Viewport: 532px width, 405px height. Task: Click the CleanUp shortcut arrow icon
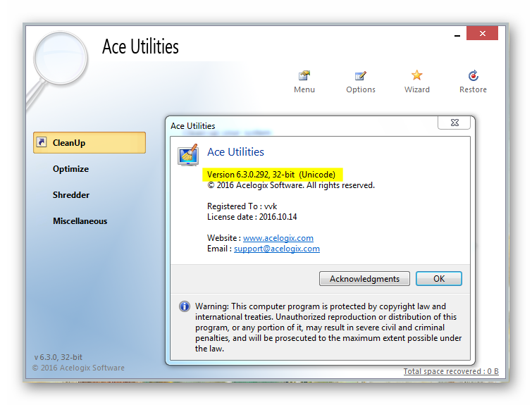(x=42, y=142)
